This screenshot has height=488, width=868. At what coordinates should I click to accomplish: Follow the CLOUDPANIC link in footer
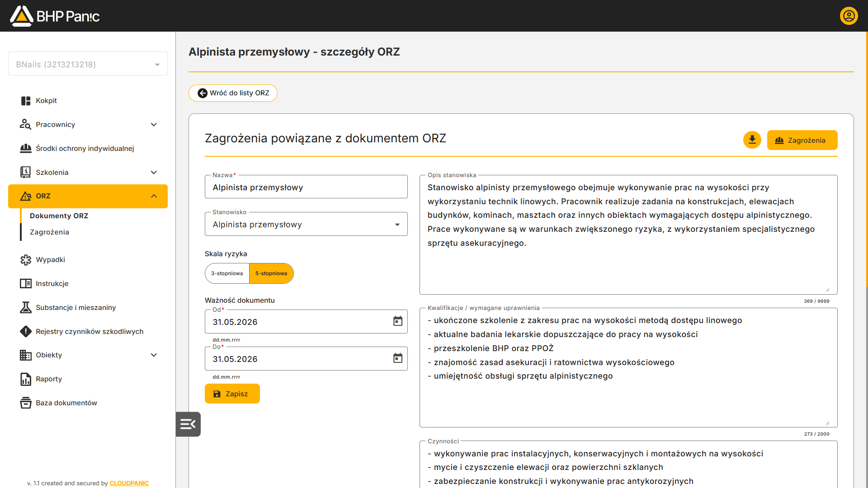pyautogui.click(x=129, y=483)
